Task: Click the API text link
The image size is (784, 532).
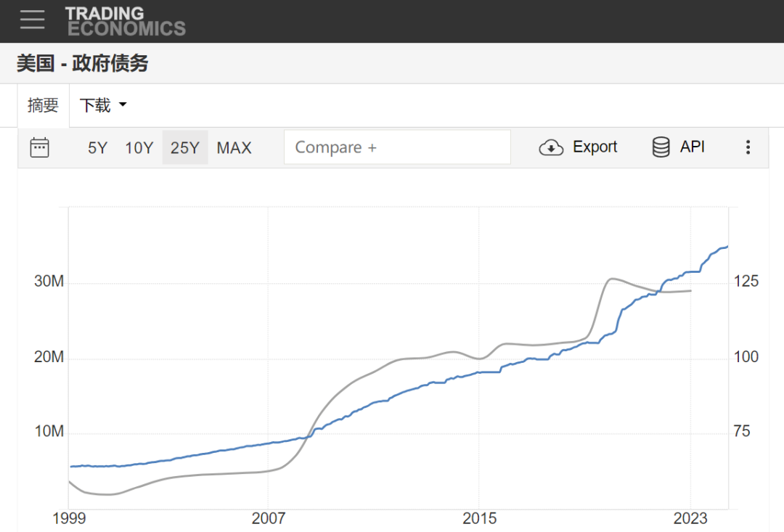Action: [x=692, y=147]
